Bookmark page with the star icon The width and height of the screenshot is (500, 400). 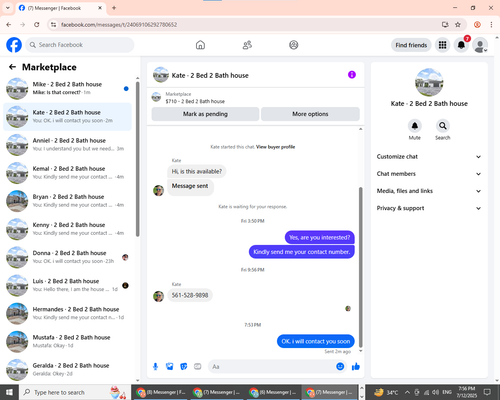(x=458, y=24)
